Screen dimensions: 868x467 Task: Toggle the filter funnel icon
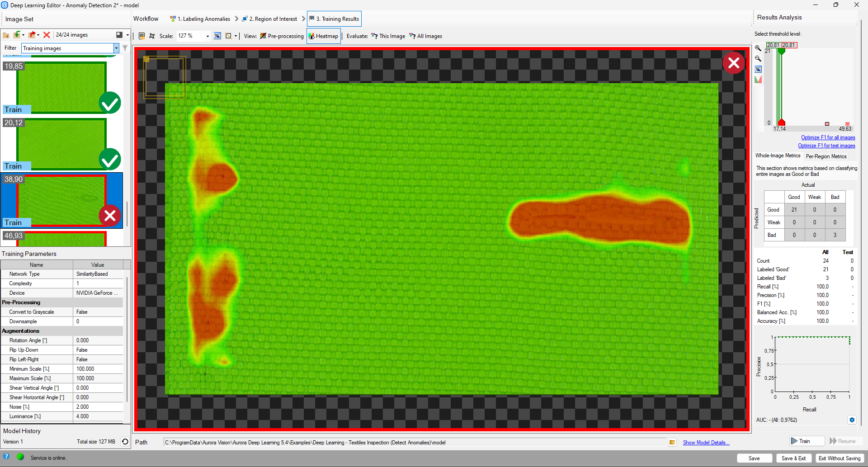point(125,48)
